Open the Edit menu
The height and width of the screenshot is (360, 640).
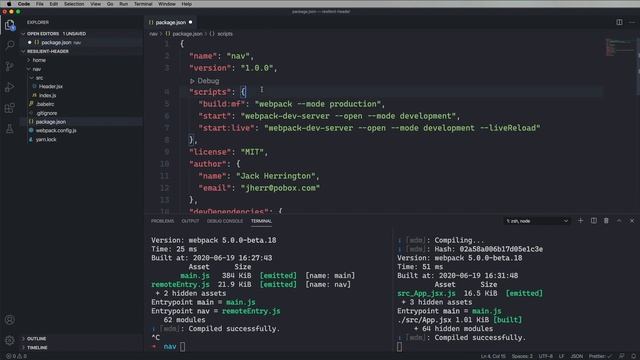[53, 4]
